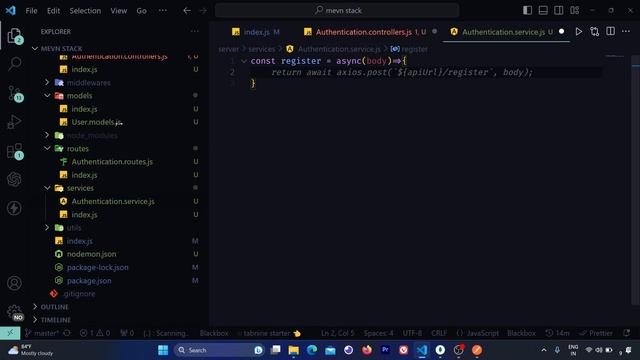This screenshot has height=360, width=640.
Task: Open the Extensions view
Action: (x=15, y=151)
